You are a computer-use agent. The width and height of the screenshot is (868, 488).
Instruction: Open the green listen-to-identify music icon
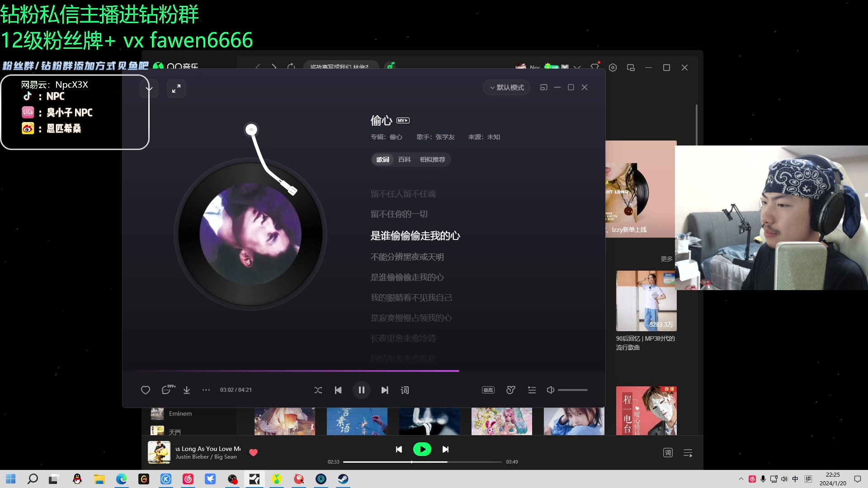391,66
